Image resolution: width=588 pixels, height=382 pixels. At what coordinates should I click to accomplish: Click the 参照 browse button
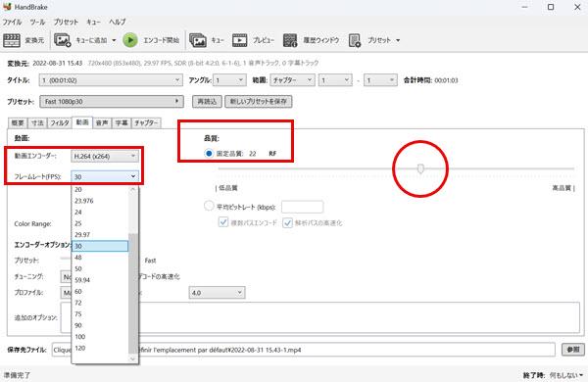[573, 350]
